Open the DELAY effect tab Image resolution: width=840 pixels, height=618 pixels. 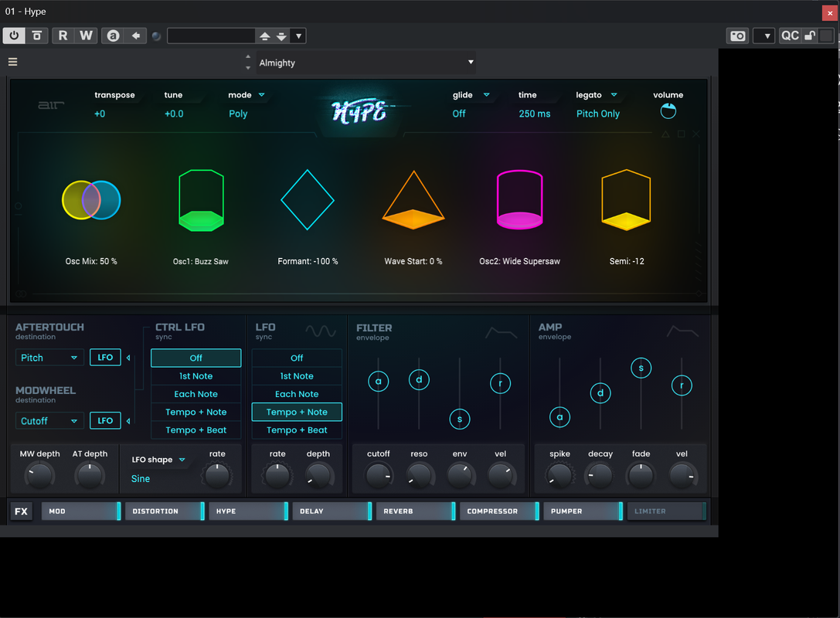[332, 511]
